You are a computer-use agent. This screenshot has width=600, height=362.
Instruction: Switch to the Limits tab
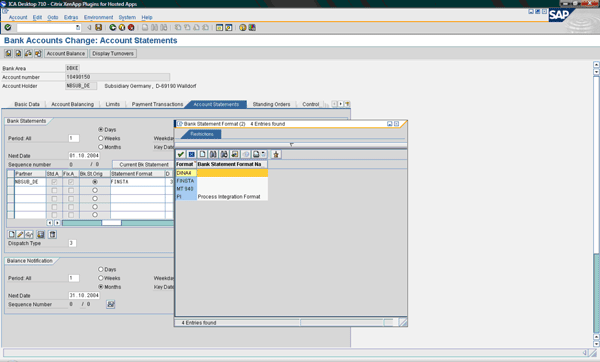[x=112, y=104]
